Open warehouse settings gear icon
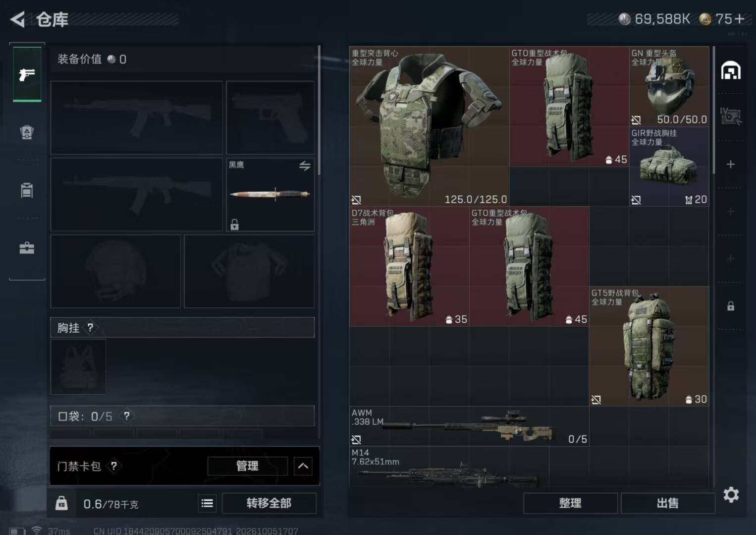This screenshot has width=756, height=535. coord(731,494)
